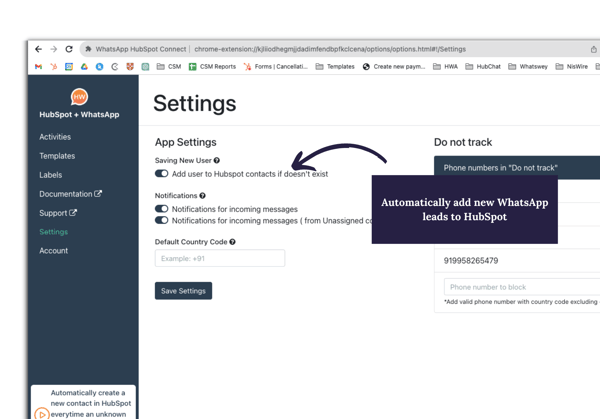Toggle notifications from Unassigned contacts switch
This screenshot has height=419, width=600.
[x=161, y=220]
